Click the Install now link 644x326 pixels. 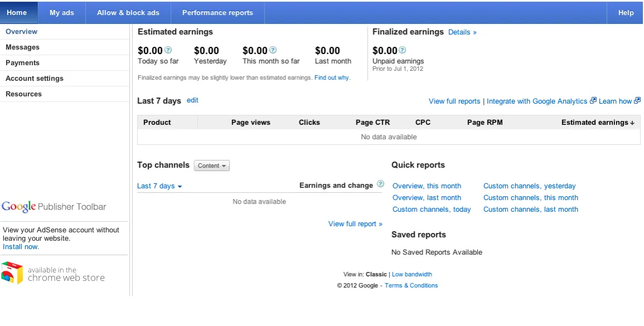(21, 247)
